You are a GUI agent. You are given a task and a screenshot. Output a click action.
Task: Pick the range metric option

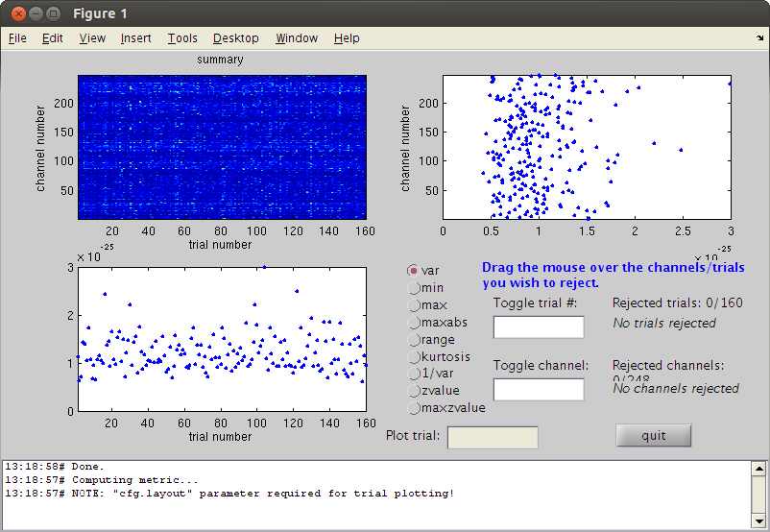[x=414, y=339]
